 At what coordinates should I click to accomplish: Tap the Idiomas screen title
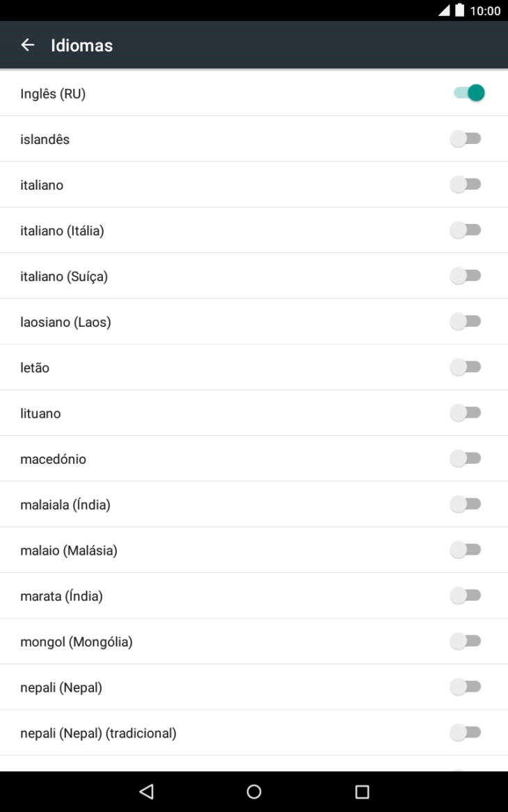pyautogui.click(x=81, y=46)
